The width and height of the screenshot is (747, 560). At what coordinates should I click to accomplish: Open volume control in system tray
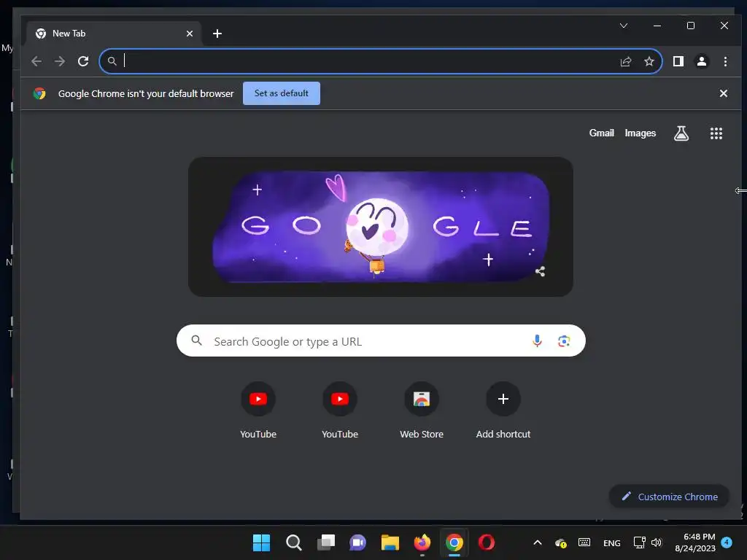[x=657, y=542]
